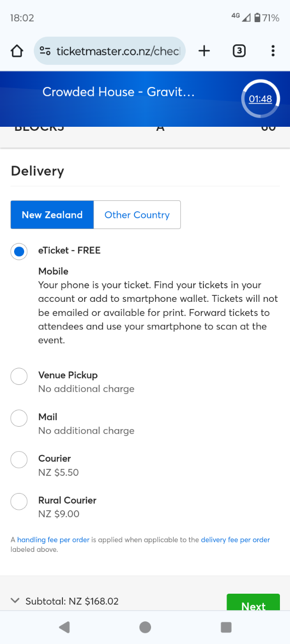Open the handling fee per order link
Image resolution: width=290 pixels, height=644 pixels.
pos(53,540)
